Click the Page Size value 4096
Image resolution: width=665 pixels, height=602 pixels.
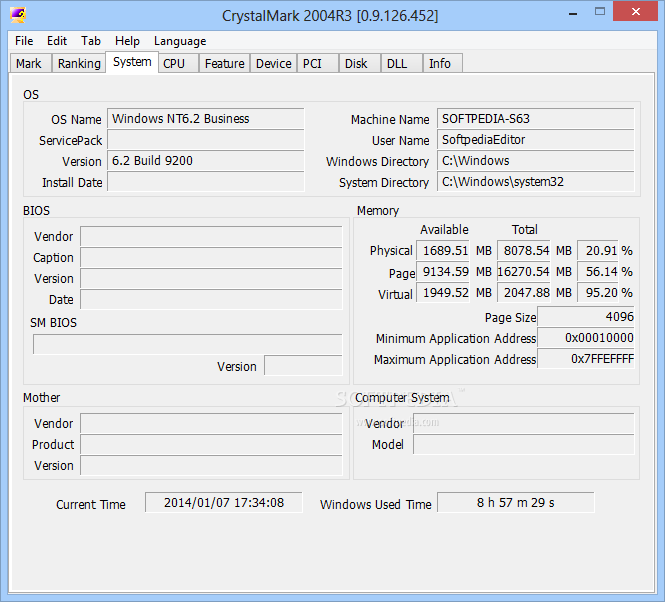click(586, 316)
